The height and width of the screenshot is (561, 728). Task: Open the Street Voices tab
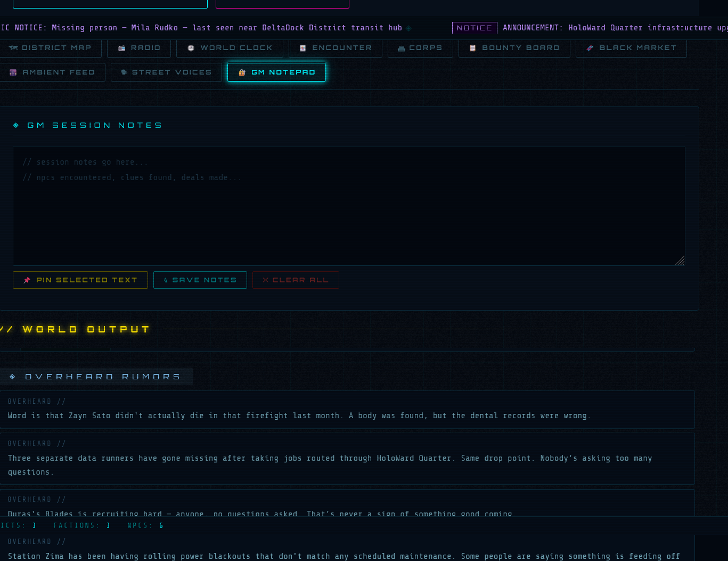point(166,72)
